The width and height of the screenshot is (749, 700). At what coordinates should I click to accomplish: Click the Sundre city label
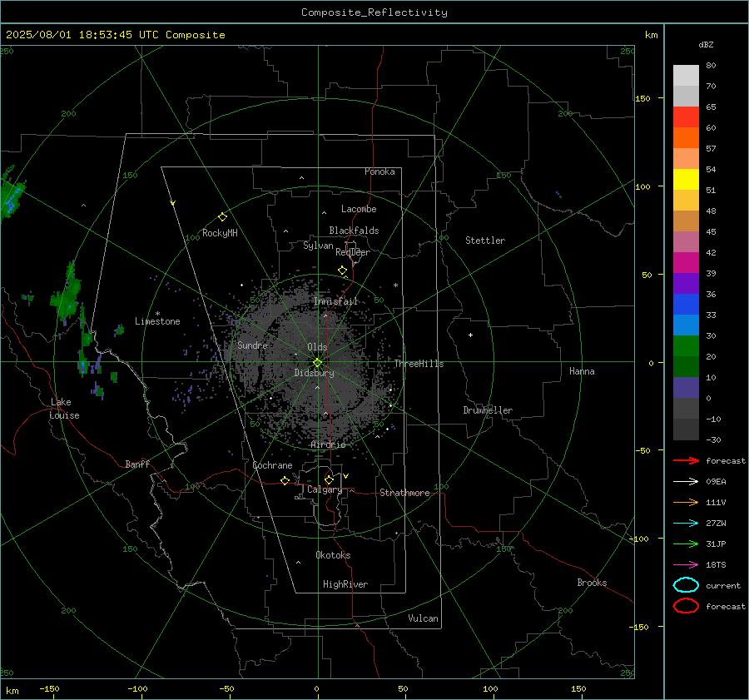pos(252,345)
